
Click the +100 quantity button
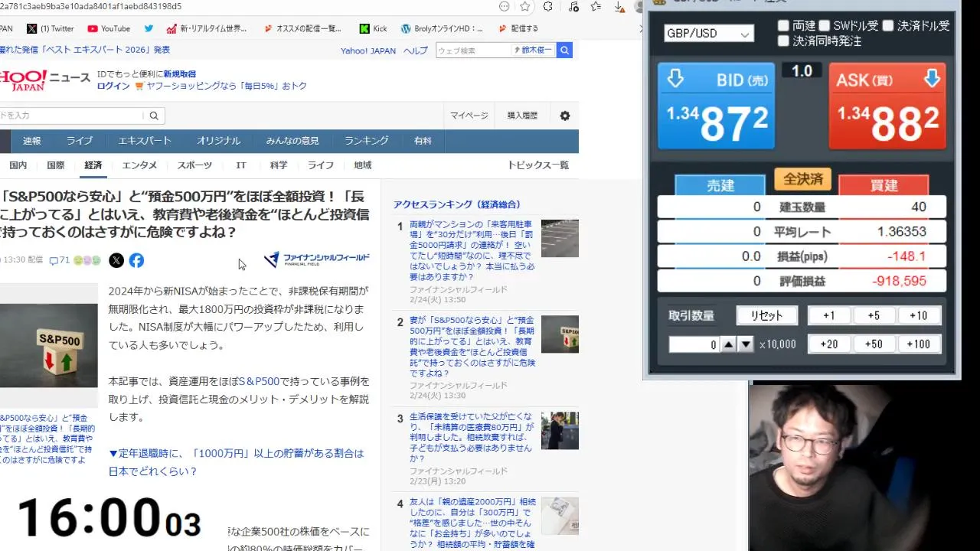[918, 344]
